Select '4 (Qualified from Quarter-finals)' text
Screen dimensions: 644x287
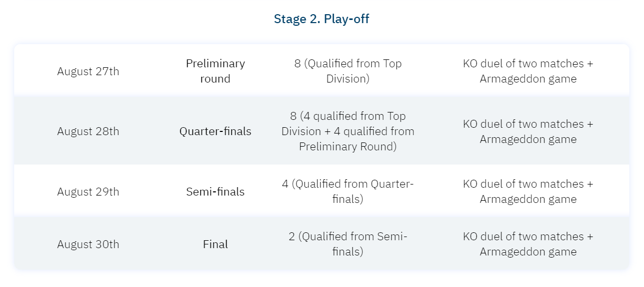tap(347, 191)
